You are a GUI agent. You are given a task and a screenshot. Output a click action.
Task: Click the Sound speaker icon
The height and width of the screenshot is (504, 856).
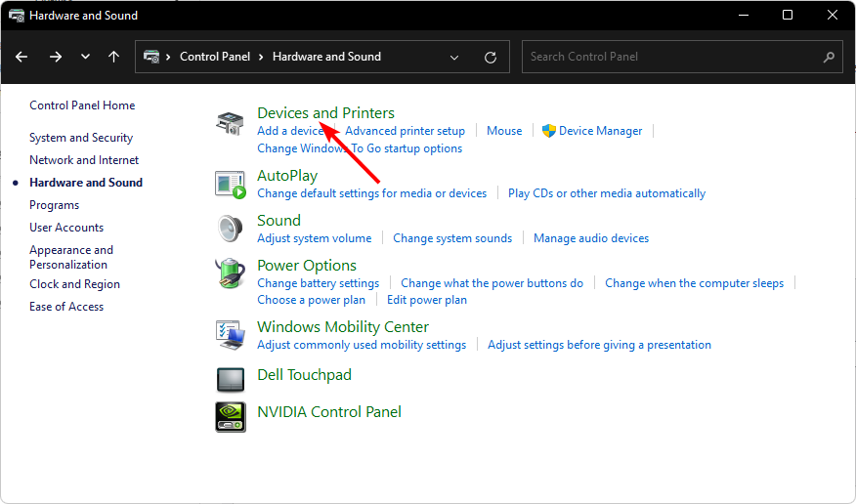(230, 229)
